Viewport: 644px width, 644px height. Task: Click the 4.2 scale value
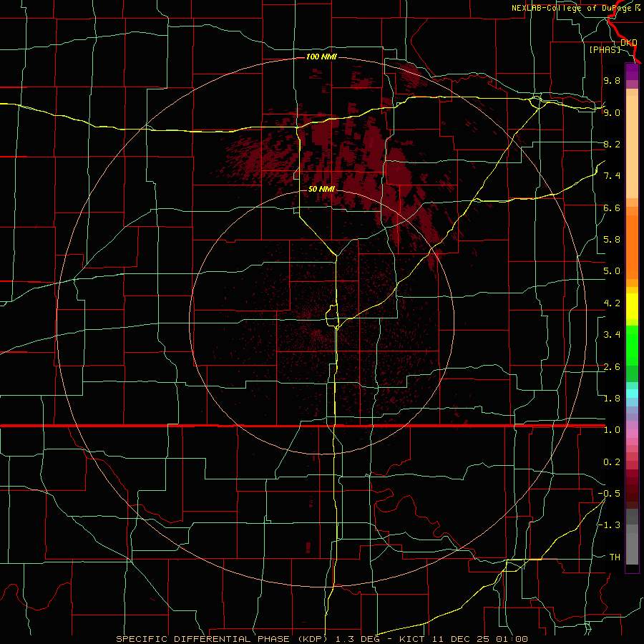coord(612,303)
